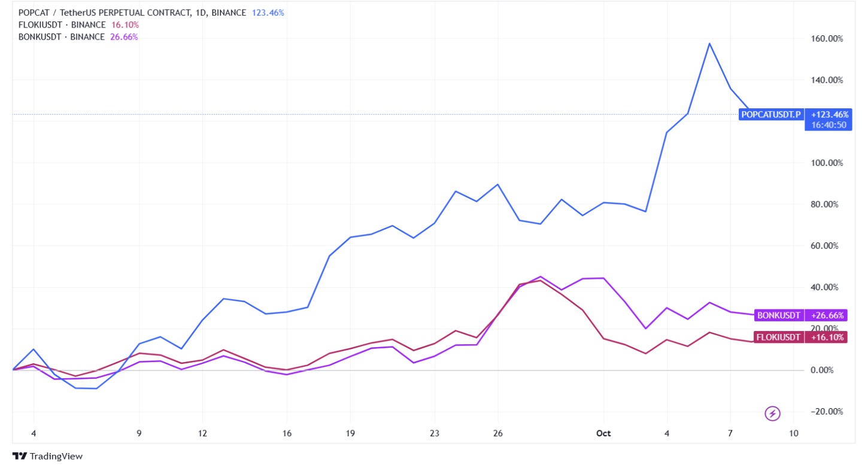Click the 26.66% value in the legend
Viewport: 868px width, 474px height.
pos(124,37)
